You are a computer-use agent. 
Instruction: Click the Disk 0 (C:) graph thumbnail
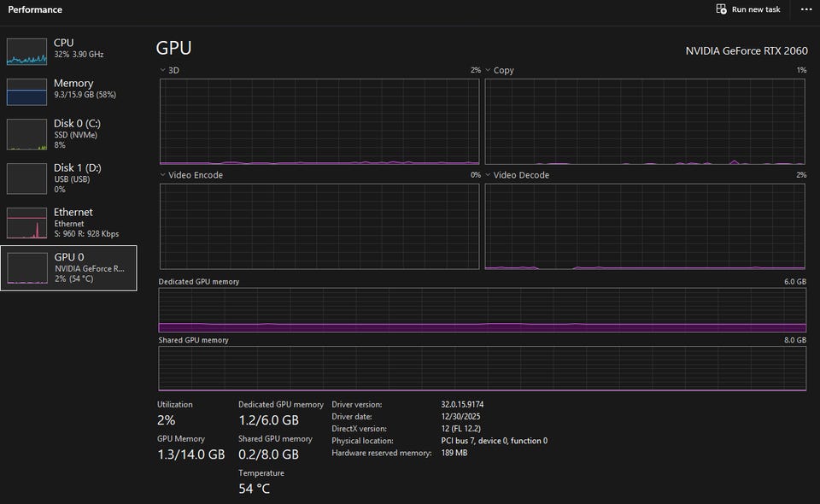[x=26, y=134]
